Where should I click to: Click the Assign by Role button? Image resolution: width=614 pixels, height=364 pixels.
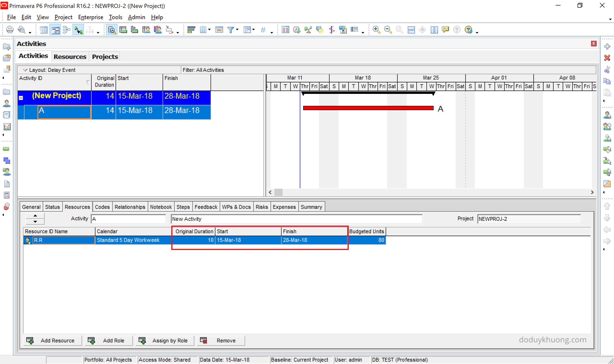[x=165, y=341]
